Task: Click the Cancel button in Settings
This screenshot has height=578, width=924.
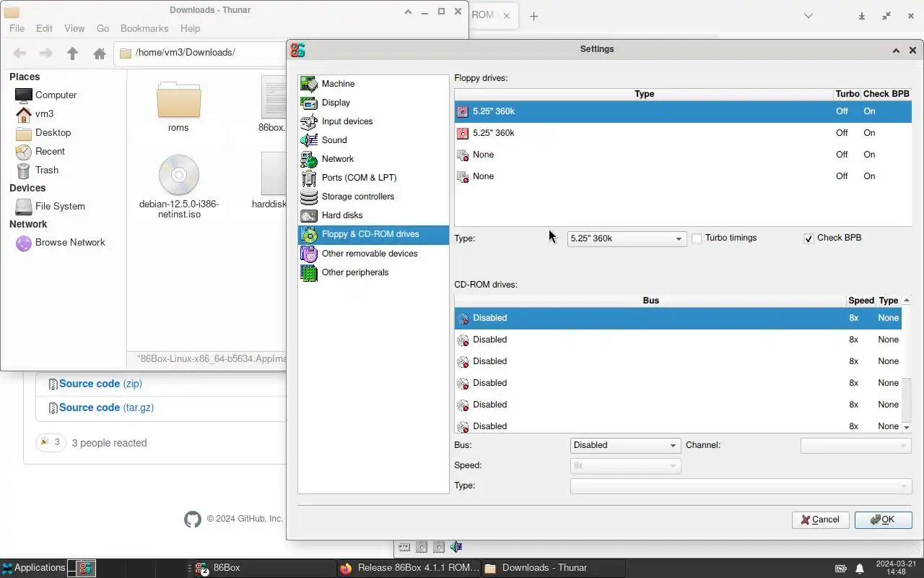Action: tap(821, 519)
